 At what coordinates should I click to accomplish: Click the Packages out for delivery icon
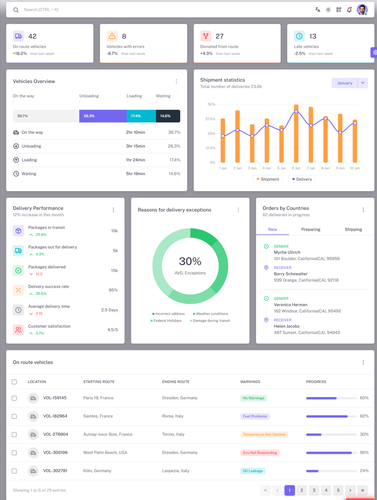click(x=18, y=250)
